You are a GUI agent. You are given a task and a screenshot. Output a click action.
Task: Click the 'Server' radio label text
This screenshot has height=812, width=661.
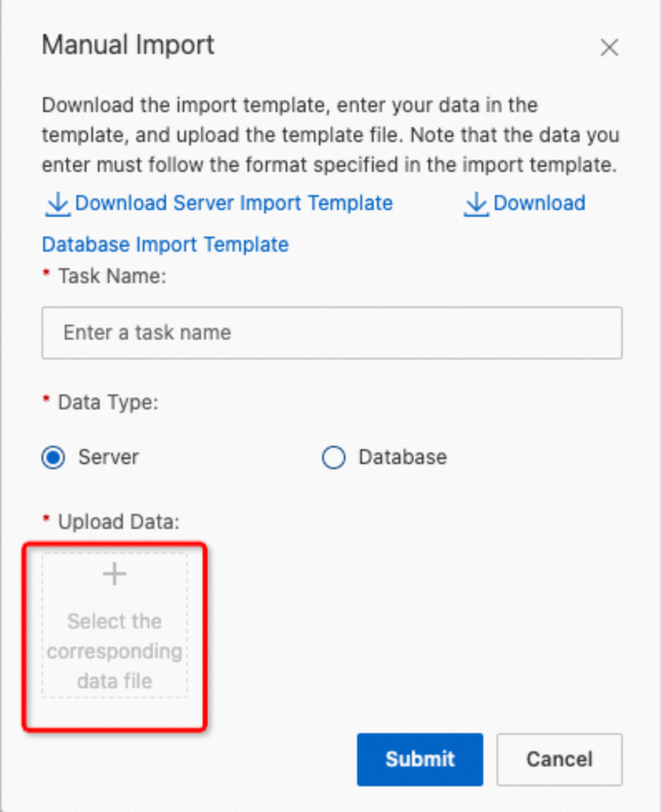pos(108,457)
